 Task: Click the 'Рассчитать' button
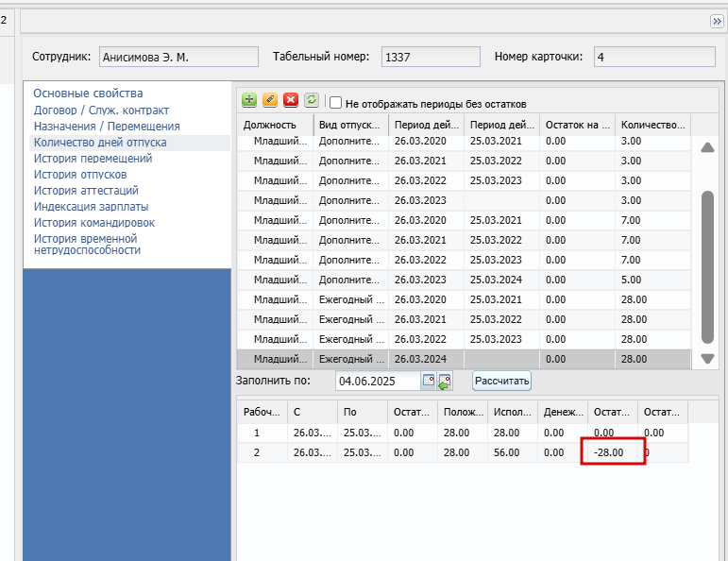[x=502, y=381]
